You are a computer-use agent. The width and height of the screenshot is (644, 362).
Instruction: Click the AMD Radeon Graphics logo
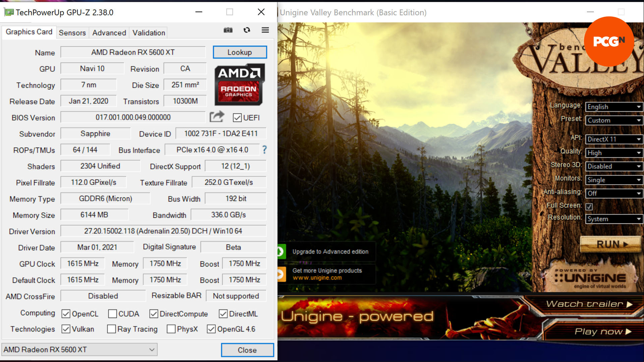240,84
